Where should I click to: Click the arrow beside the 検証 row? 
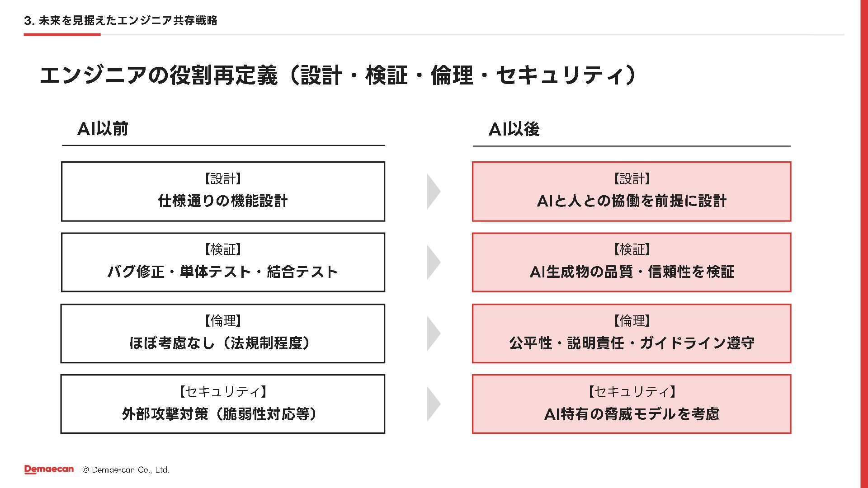click(x=433, y=263)
